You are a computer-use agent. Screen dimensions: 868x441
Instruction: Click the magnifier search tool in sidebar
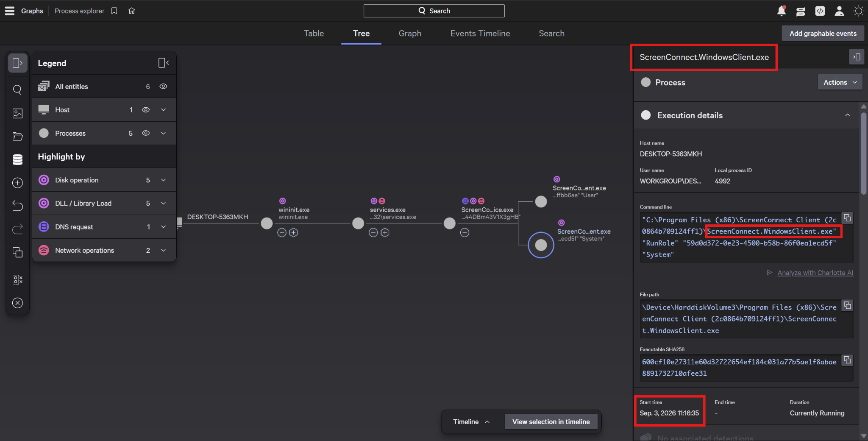tap(17, 89)
